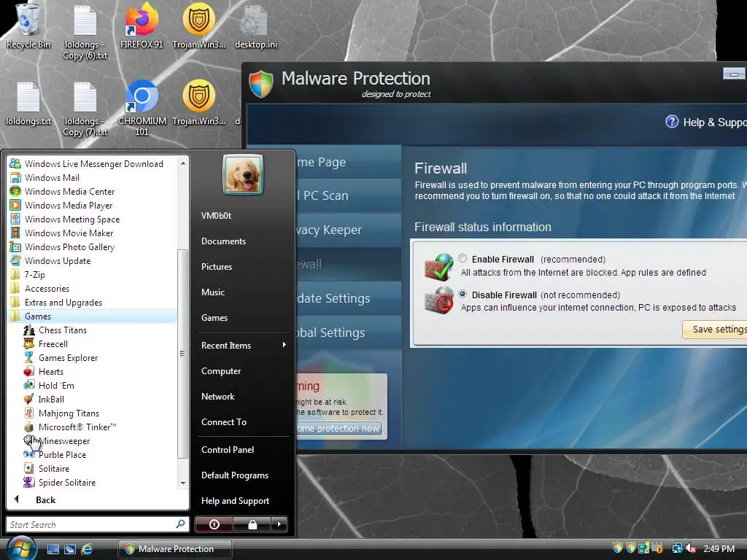
Task: Launch Minesweeper from the Games folder
Action: (x=64, y=441)
